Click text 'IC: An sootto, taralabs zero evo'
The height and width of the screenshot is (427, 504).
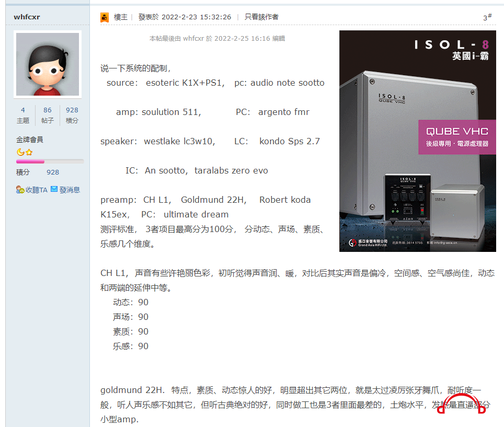click(x=197, y=170)
